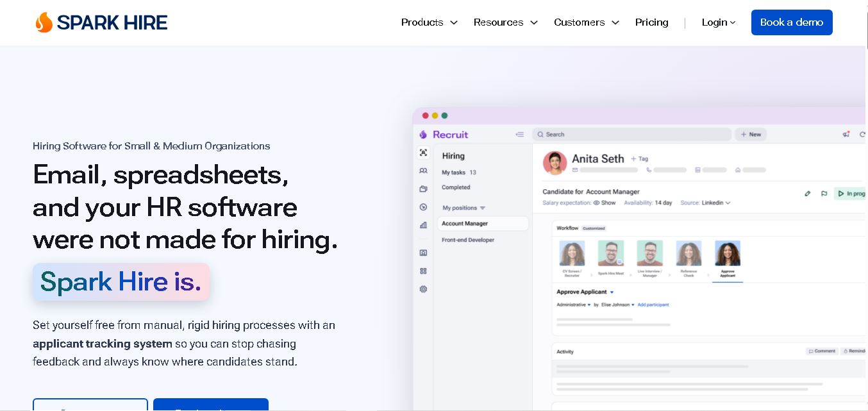Expand the Products menu
The height and width of the screenshot is (411, 868).
click(430, 22)
